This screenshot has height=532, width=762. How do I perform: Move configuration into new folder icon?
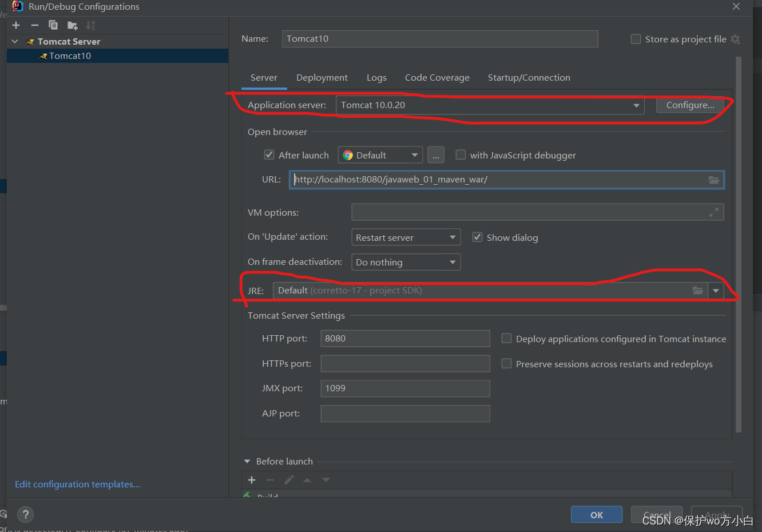pos(72,25)
